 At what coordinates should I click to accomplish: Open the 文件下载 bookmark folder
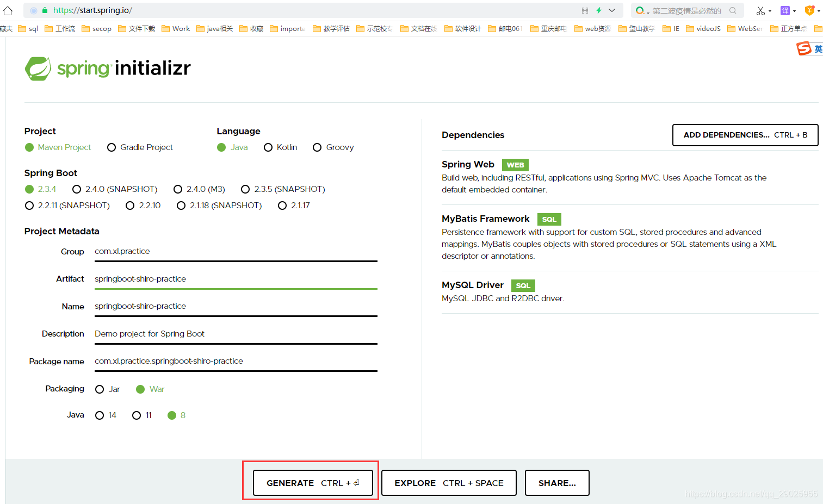(x=137, y=29)
